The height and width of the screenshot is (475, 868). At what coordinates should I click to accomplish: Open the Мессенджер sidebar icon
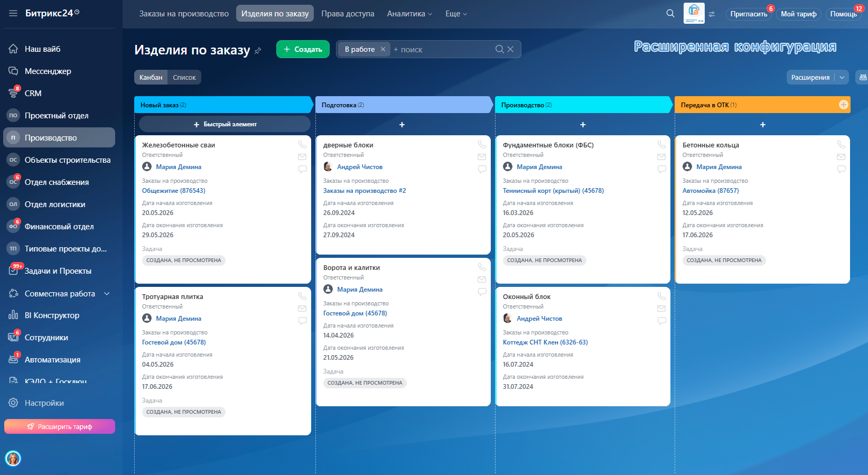tap(13, 71)
